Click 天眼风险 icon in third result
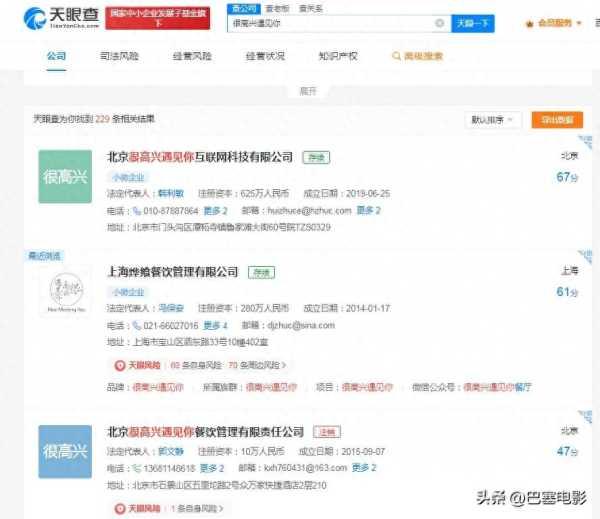The height and width of the screenshot is (519, 600). 120,509
